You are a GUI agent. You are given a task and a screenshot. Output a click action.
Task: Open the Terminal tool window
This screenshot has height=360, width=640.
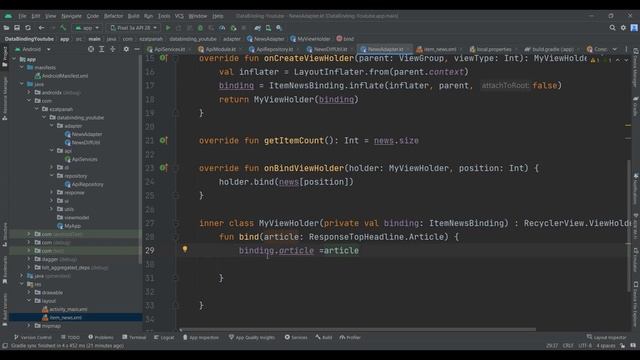point(134,337)
